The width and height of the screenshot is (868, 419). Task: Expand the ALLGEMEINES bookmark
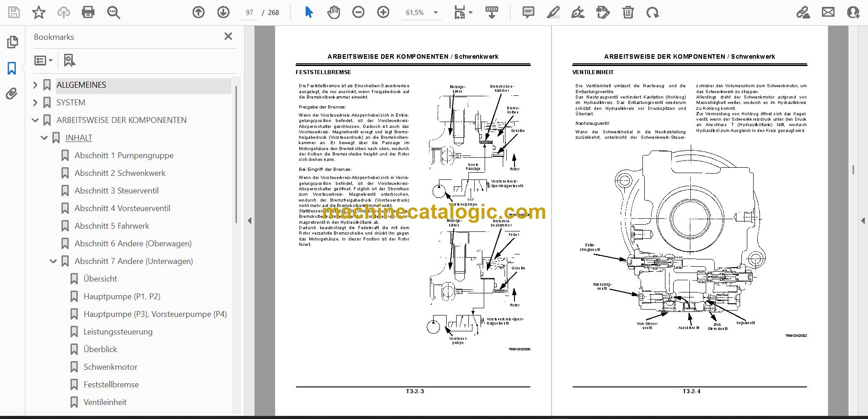pyautogui.click(x=35, y=85)
